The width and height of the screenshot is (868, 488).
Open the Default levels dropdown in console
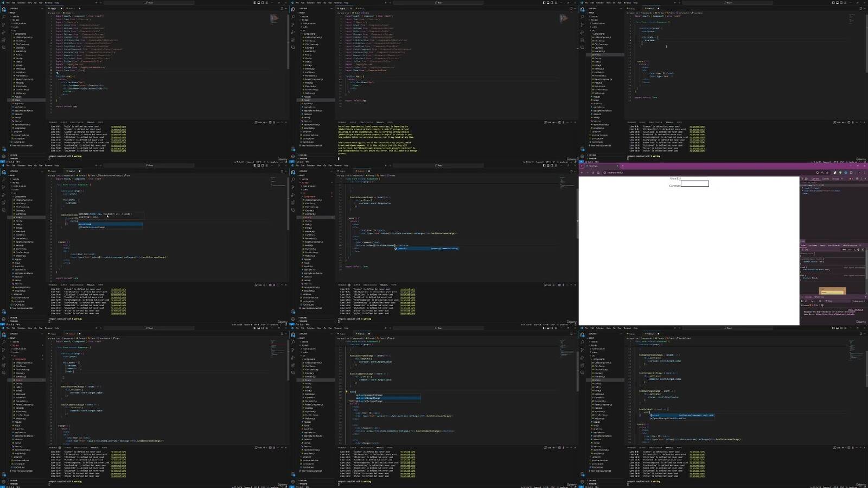858,301
